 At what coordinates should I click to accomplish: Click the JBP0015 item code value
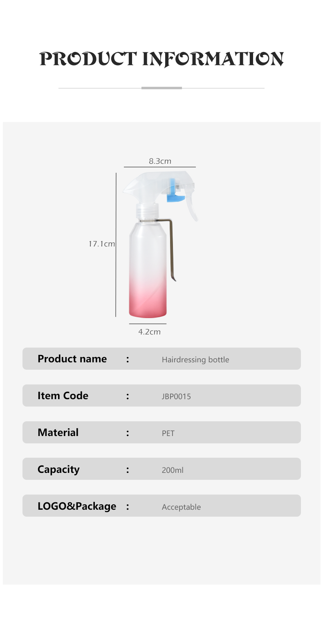pos(176,396)
